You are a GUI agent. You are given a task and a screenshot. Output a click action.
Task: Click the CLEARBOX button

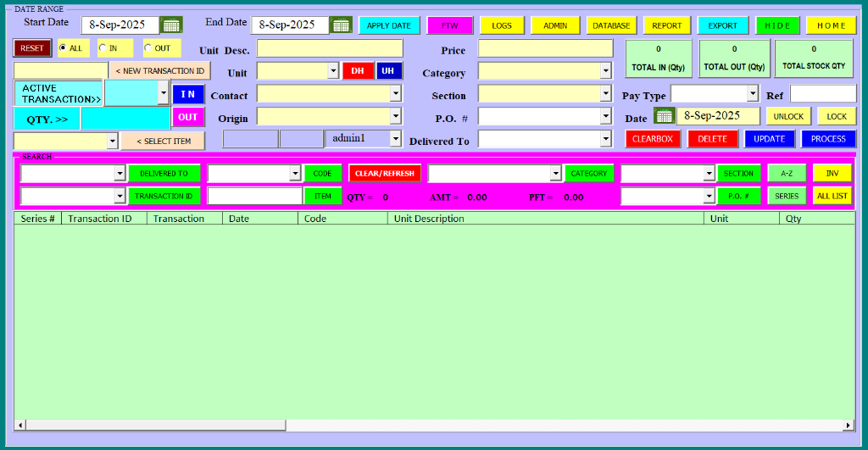point(653,139)
